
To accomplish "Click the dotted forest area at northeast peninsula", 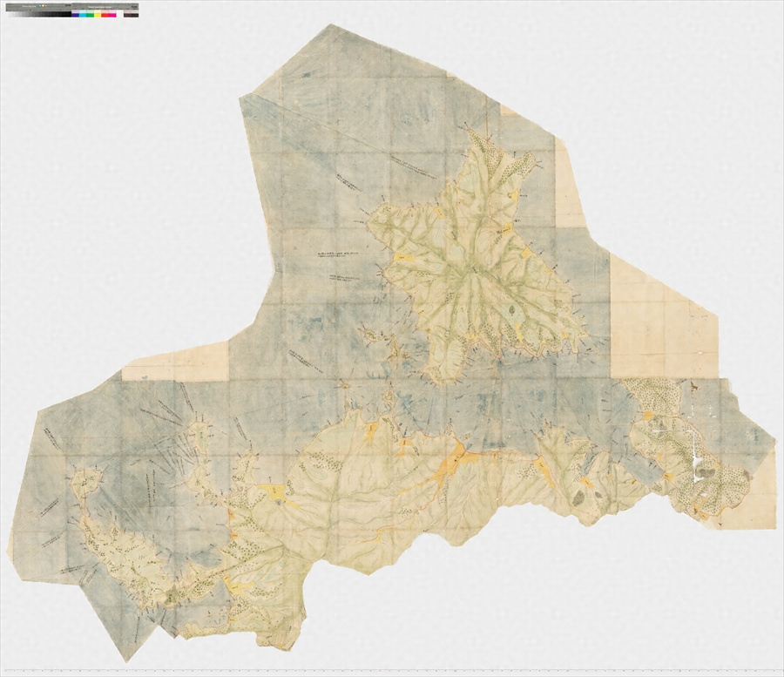I will click(655, 396).
